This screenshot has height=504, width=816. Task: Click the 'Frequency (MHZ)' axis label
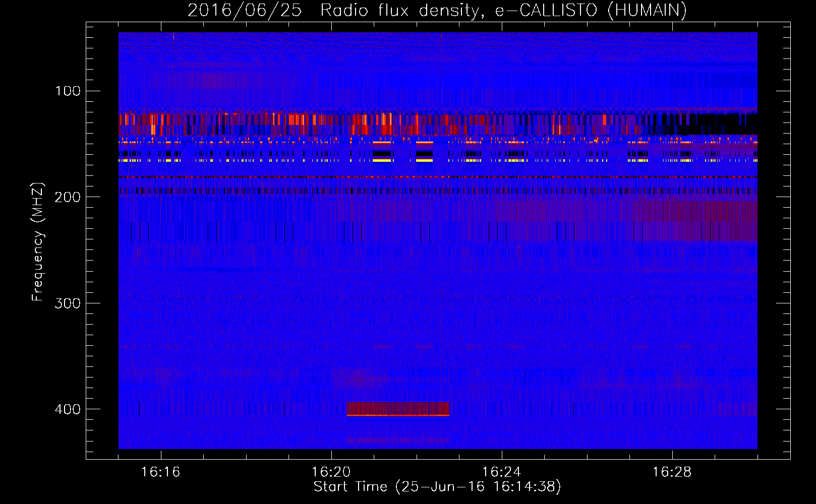click(x=37, y=242)
